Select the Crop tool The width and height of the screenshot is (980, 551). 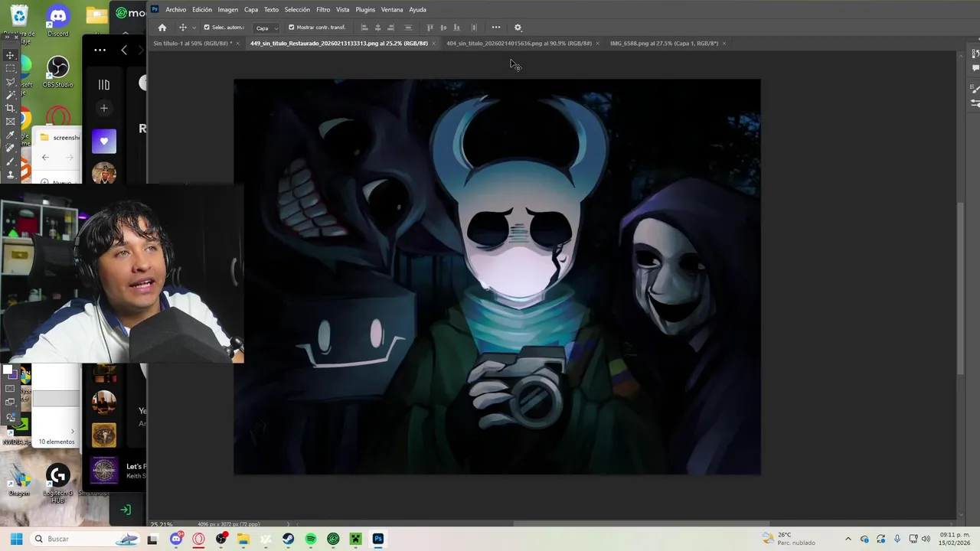pyautogui.click(x=10, y=108)
